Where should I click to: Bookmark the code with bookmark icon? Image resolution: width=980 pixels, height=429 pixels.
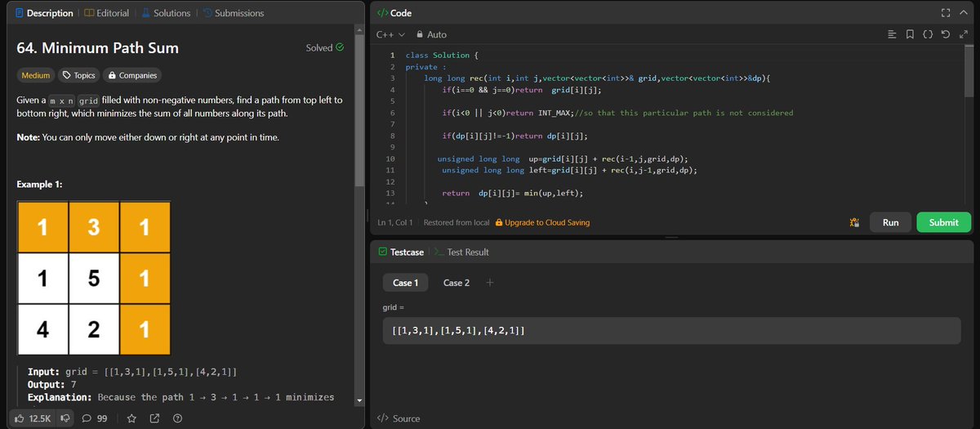[x=910, y=35]
